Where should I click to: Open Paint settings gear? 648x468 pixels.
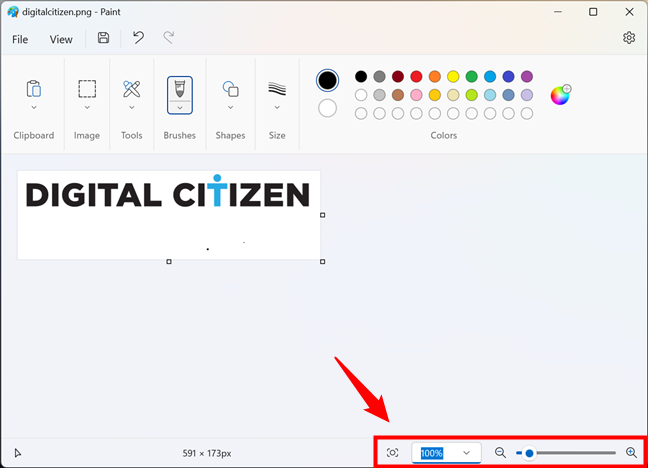629,38
